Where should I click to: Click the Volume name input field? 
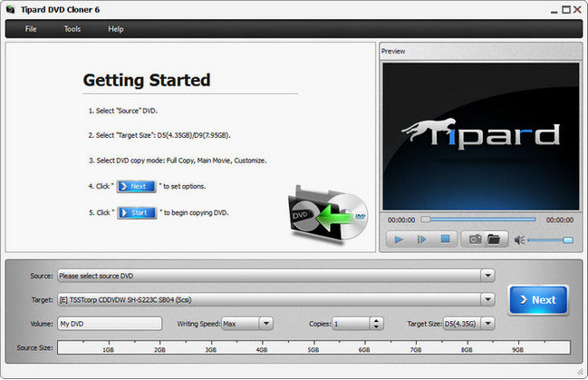coord(109,323)
